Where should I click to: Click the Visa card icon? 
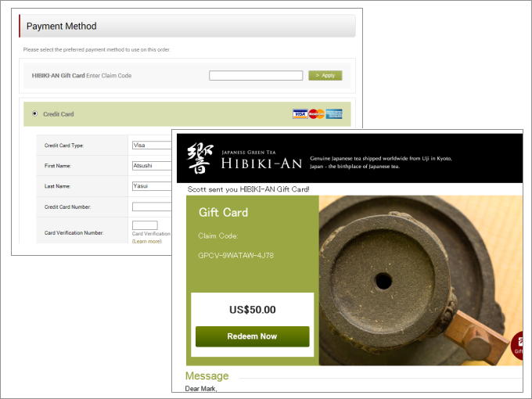point(300,114)
